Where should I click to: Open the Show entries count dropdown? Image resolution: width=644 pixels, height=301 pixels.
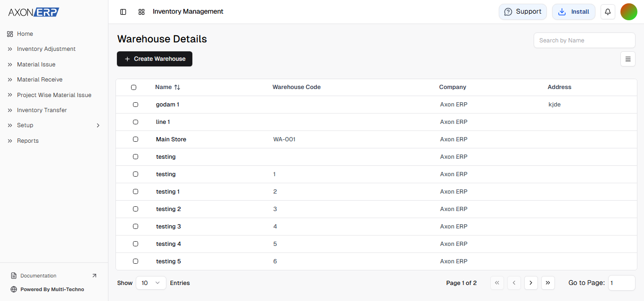151,283
